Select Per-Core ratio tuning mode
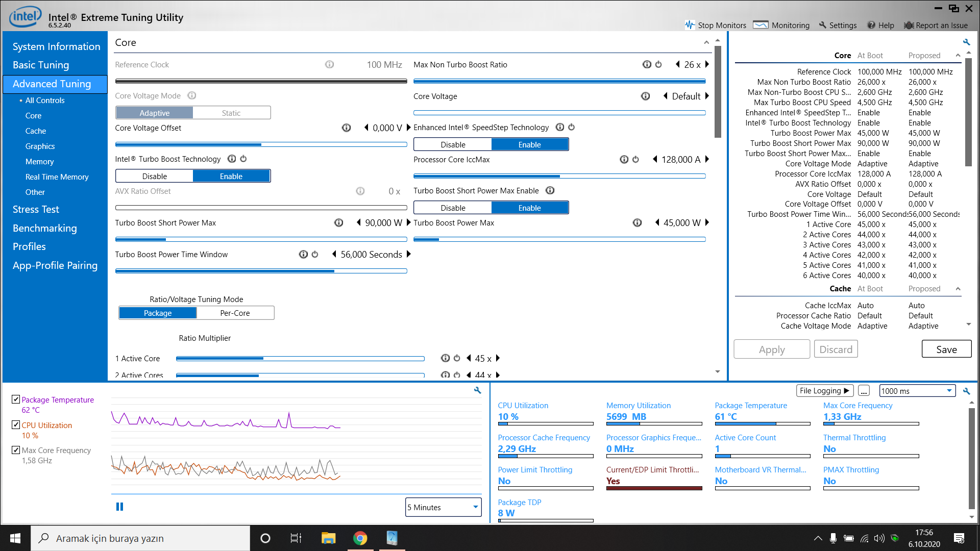The image size is (980, 551). (x=235, y=313)
